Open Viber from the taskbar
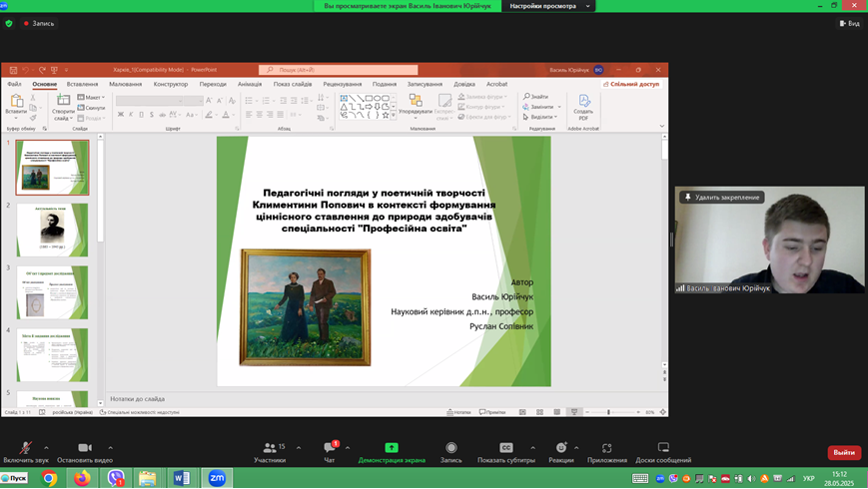This screenshot has height=489, width=868. [x=116, y=478]
